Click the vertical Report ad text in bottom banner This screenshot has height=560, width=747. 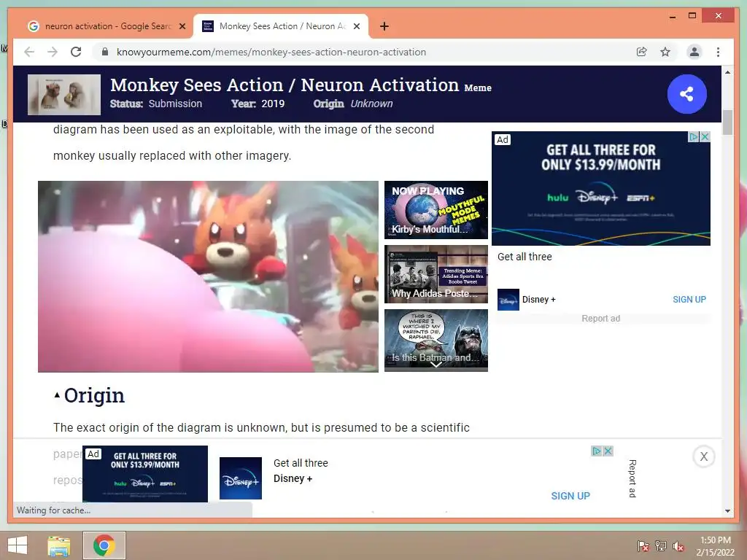coord(632,478)
